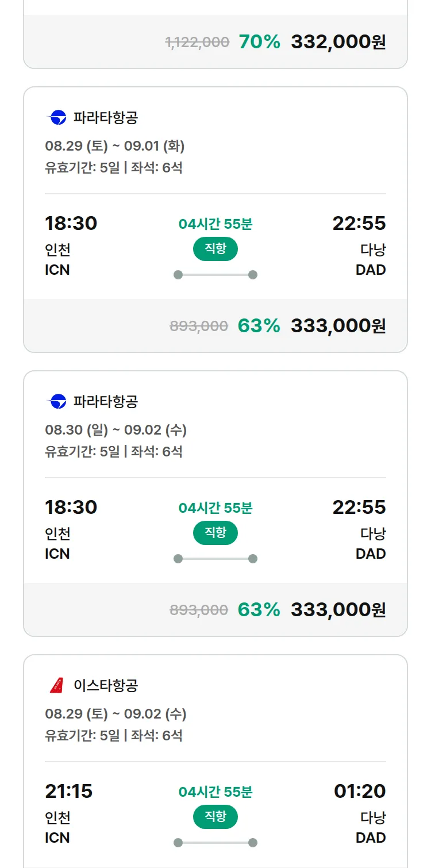This screenshot has width=431, height=868.
Task: Tap 직항 badge on 08.29–09.01 Parata flight
Action: point(215,248)
